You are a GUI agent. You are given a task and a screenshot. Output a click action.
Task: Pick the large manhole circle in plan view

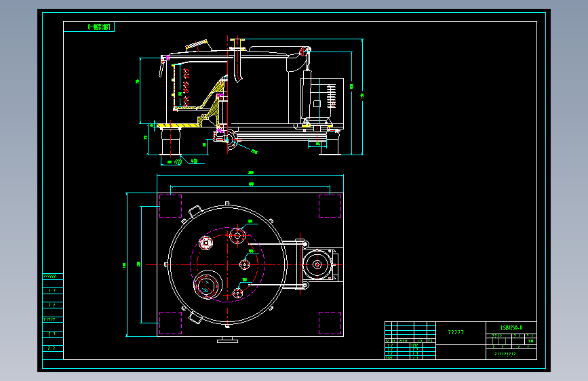coord(208,285)
